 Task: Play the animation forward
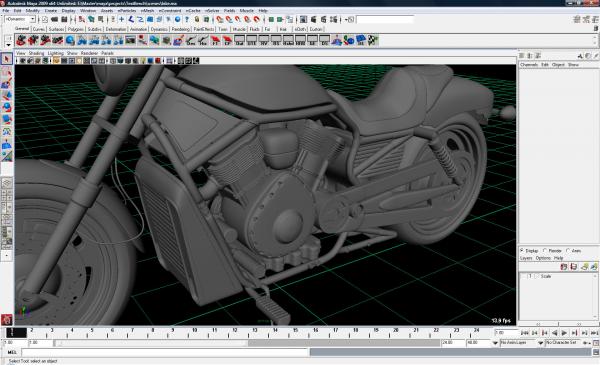coord(564,333)
